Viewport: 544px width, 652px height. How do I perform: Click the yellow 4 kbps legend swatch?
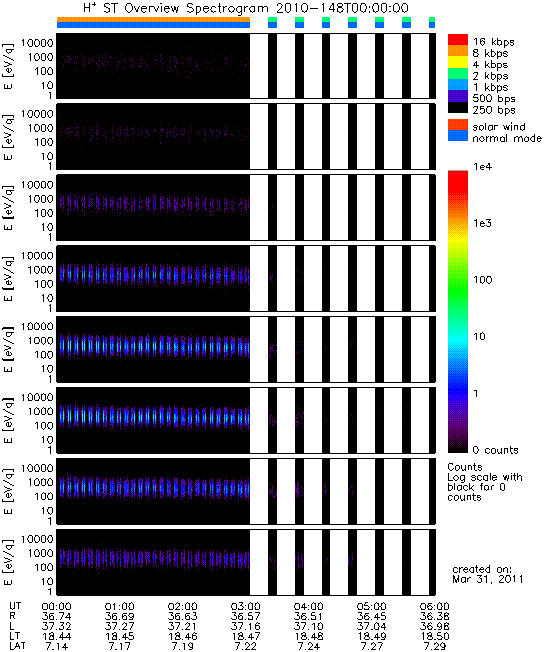(458, 62)
